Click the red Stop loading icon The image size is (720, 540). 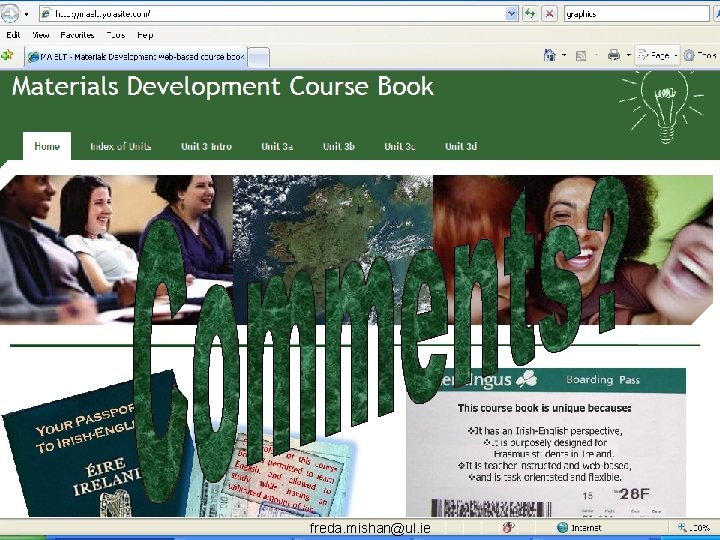549,14
